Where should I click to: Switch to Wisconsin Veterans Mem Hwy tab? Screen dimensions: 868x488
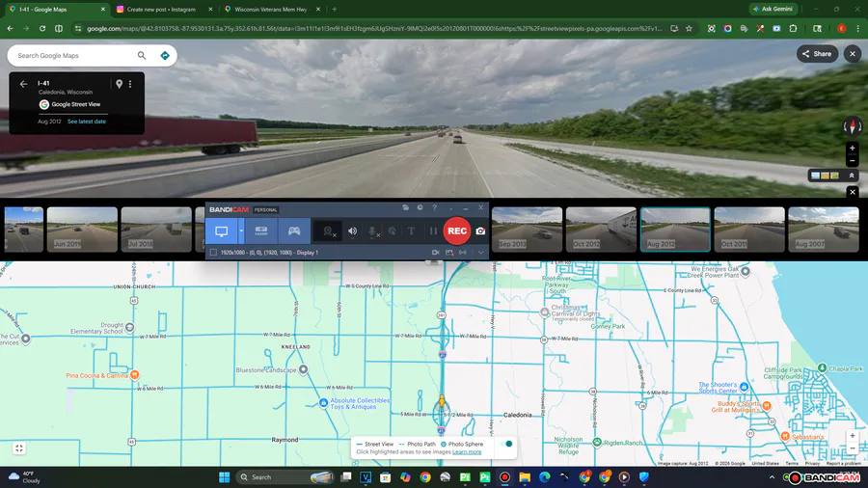pyautogui.click(x=271, y=10)
